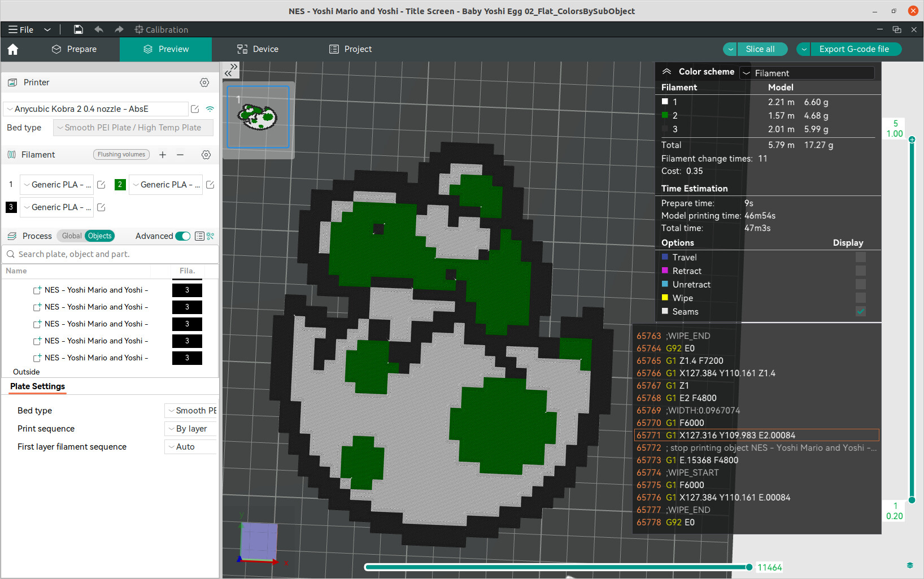The height and width of the screenshot is (579, 924).
Task: Select the Objects process mode
Action: click(x=100, y=236)
